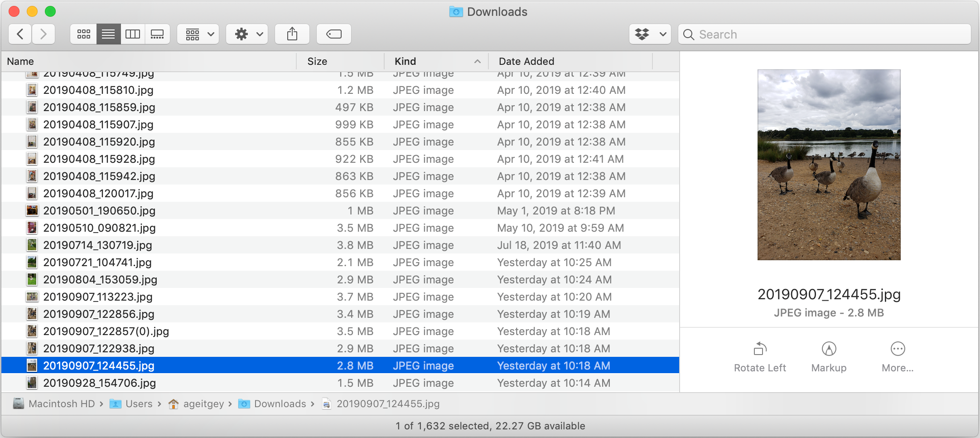This screenshot has height=438, width=980.
Task: Sort by the Name column header
Action: pyautogui.click(x=149, y=61)
